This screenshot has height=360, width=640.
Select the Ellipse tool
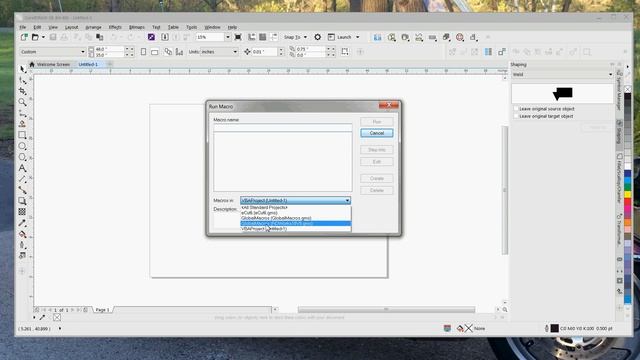coord(22,146)
